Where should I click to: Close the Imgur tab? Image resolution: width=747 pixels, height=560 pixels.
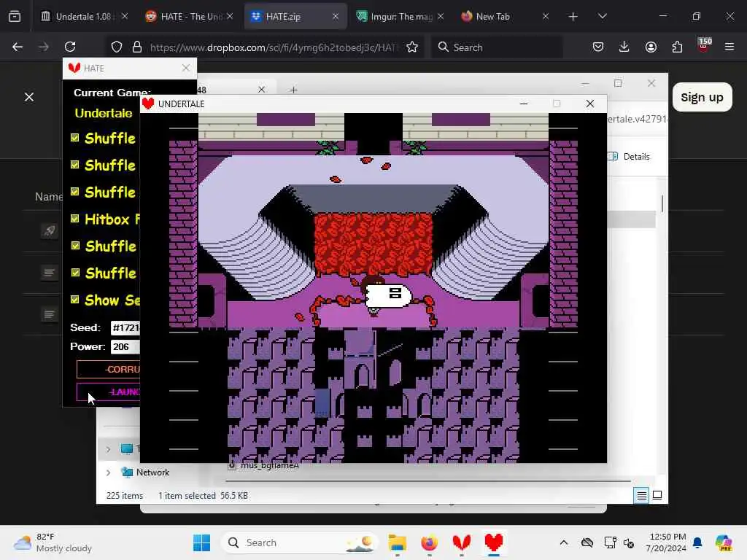click(x=441, y=17)
